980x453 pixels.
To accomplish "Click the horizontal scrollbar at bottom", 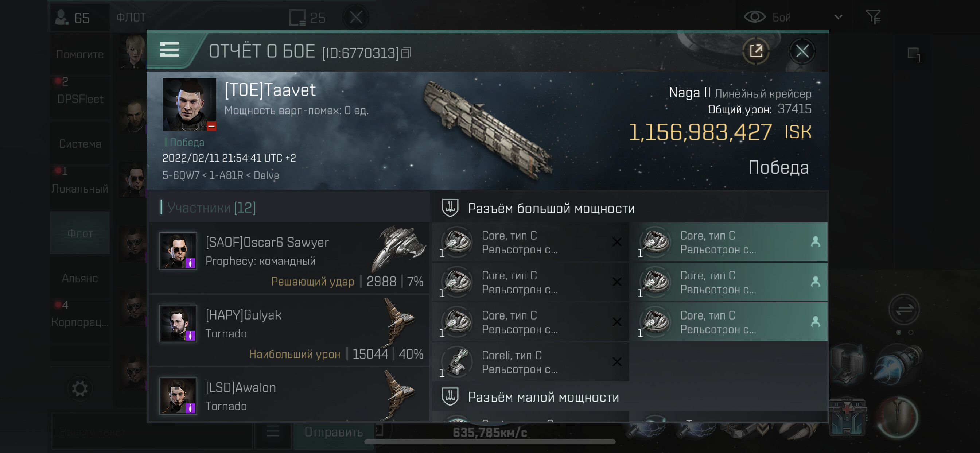I will pyautogui.click(x=490, y=442).
